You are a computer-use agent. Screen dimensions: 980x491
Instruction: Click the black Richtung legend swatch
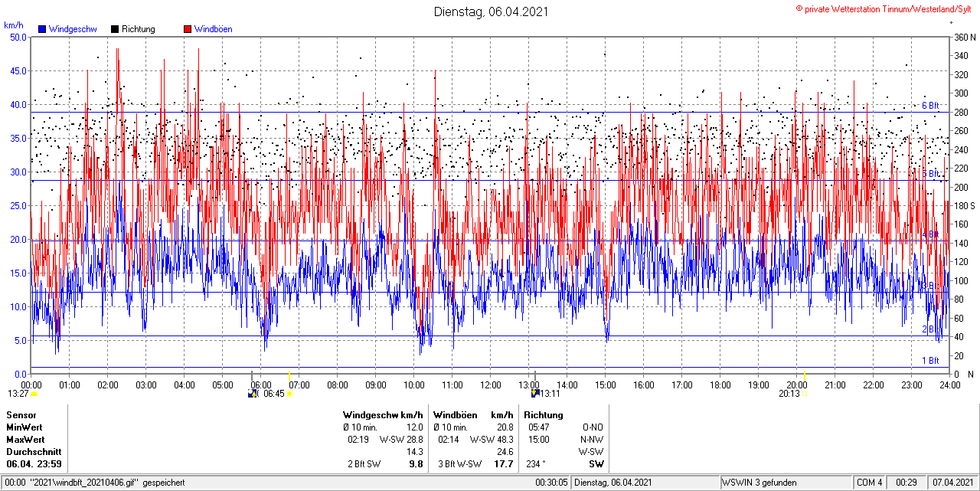click(115, 29)
